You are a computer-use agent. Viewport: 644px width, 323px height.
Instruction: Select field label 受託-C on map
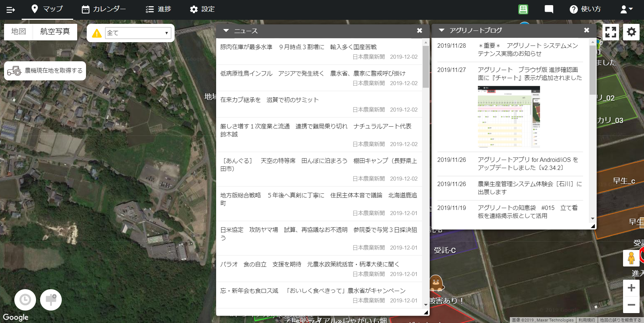click(x=445, y=250)
